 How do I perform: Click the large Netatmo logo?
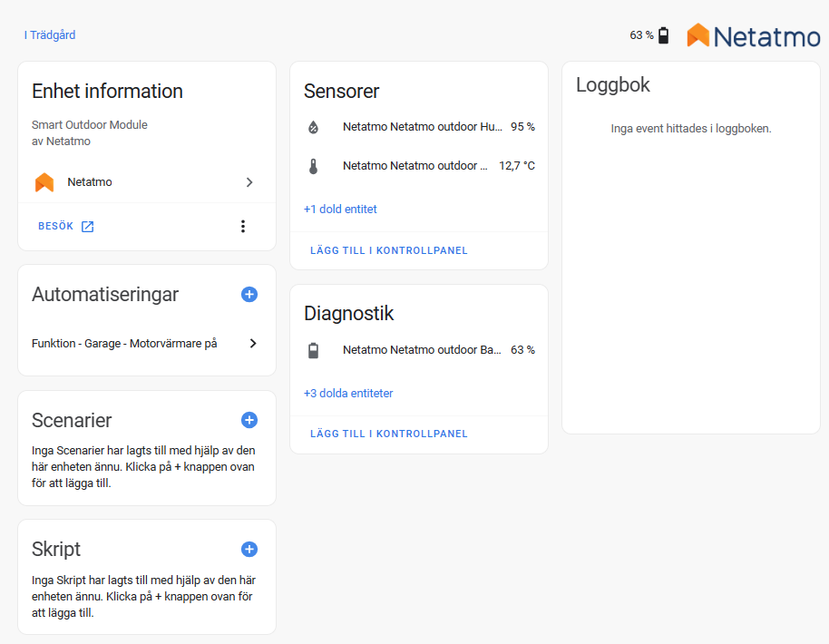754,36
